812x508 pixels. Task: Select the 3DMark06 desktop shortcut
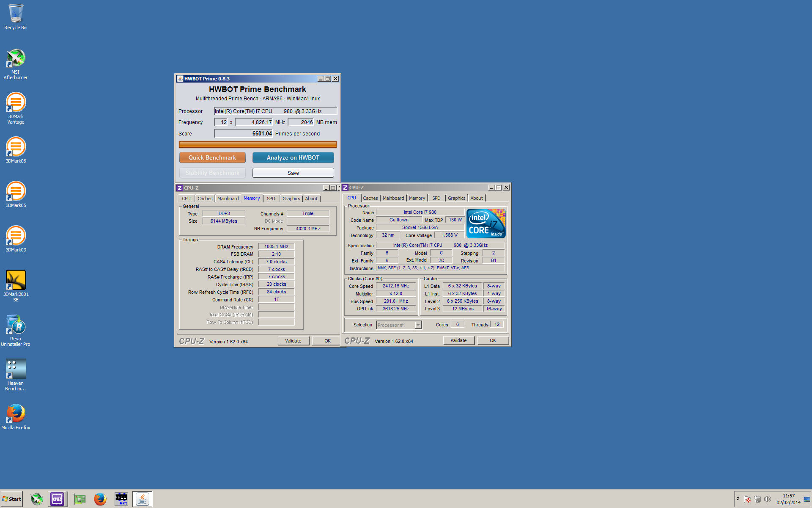click(16, 150)
